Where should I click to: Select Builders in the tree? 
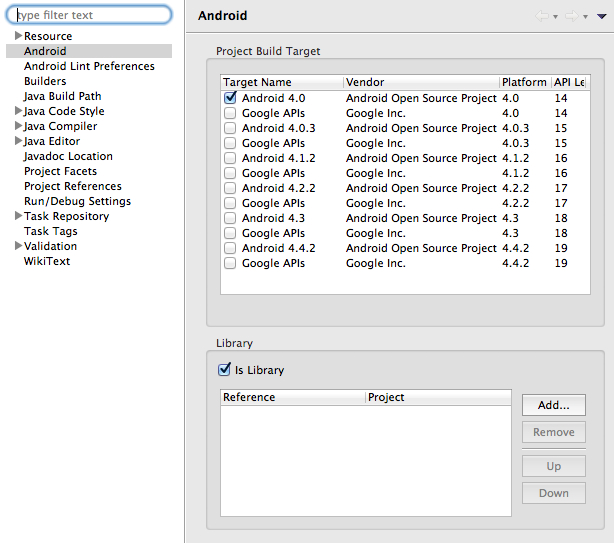tap(45, 81)
